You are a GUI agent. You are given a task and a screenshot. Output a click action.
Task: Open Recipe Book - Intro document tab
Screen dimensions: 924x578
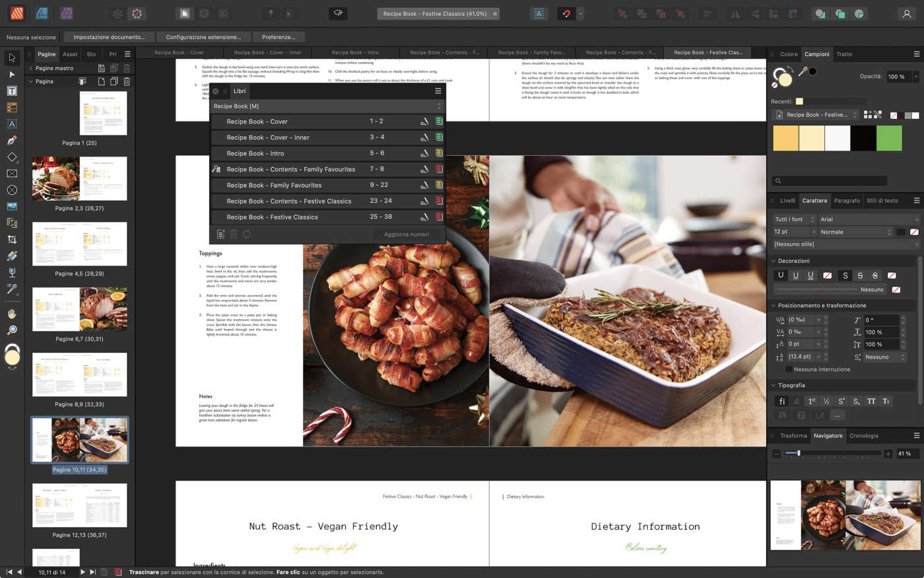(x=355, y=53)
